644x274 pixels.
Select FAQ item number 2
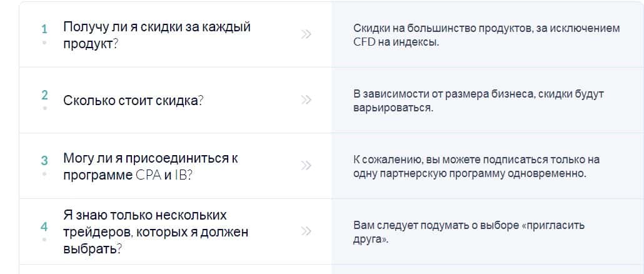click(x=44, y=95)
